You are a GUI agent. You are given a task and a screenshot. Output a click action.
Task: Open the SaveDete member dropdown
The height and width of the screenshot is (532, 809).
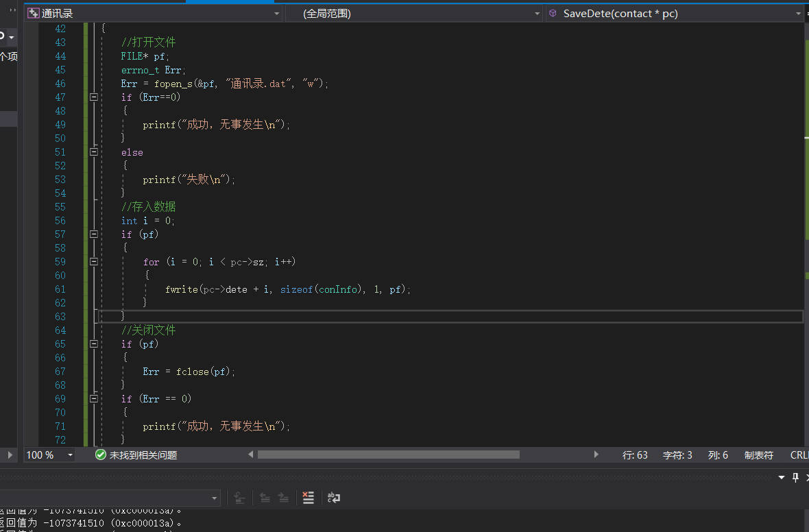pyautogui.click(x=797, y=13)
